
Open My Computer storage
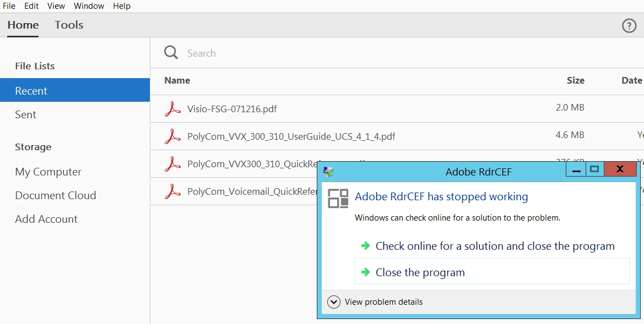point(48,172)
